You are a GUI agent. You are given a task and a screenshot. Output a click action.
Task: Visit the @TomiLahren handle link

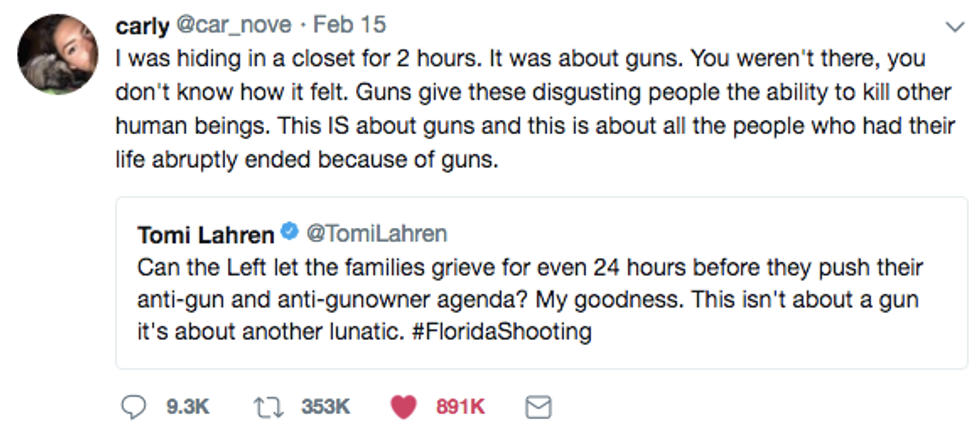pyautogui.click(x=375, y=234)
